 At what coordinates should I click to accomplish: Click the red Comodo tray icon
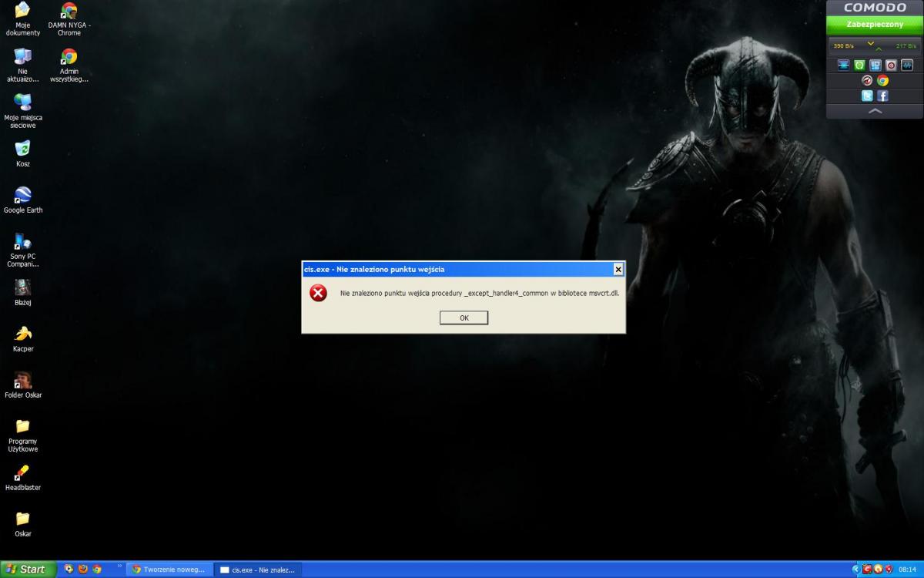[867, 570]
